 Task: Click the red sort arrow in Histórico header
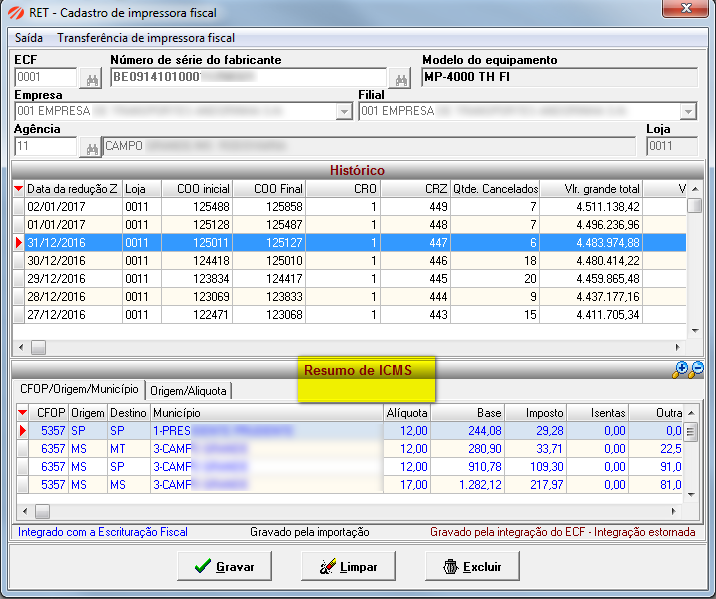point(18,189)
